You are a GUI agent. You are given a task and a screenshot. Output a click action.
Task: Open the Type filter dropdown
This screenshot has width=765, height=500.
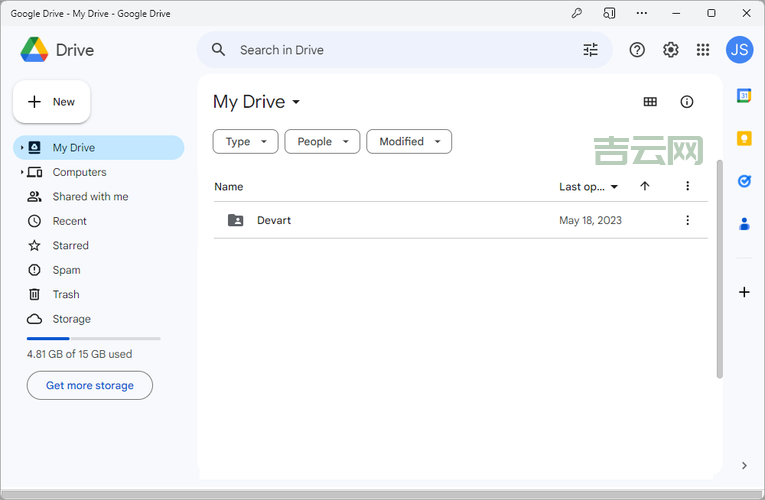click(x=245, y=142)
